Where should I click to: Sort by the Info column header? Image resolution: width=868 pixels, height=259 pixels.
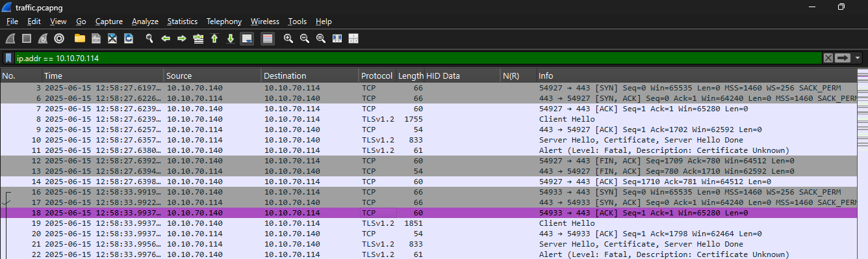point(696,76)
